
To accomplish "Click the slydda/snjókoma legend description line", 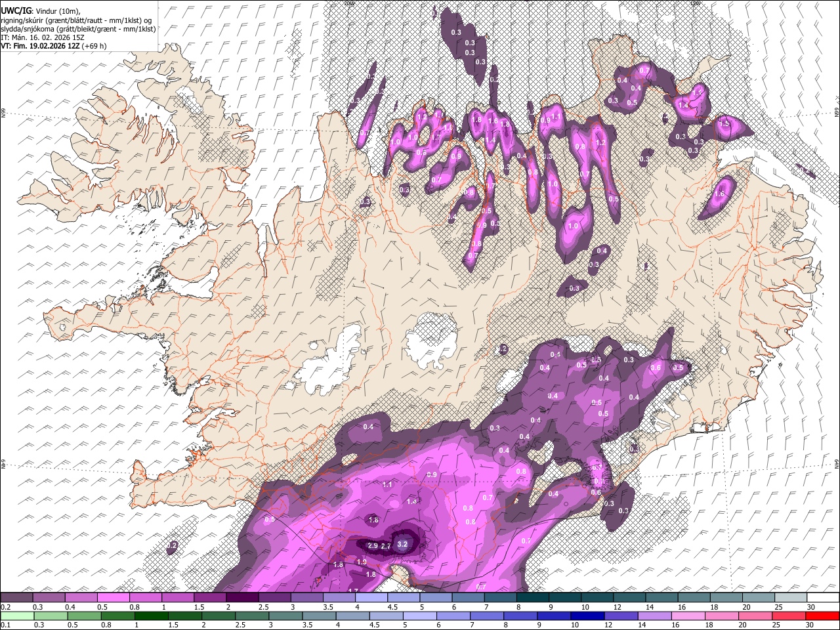I will (78, 28).
